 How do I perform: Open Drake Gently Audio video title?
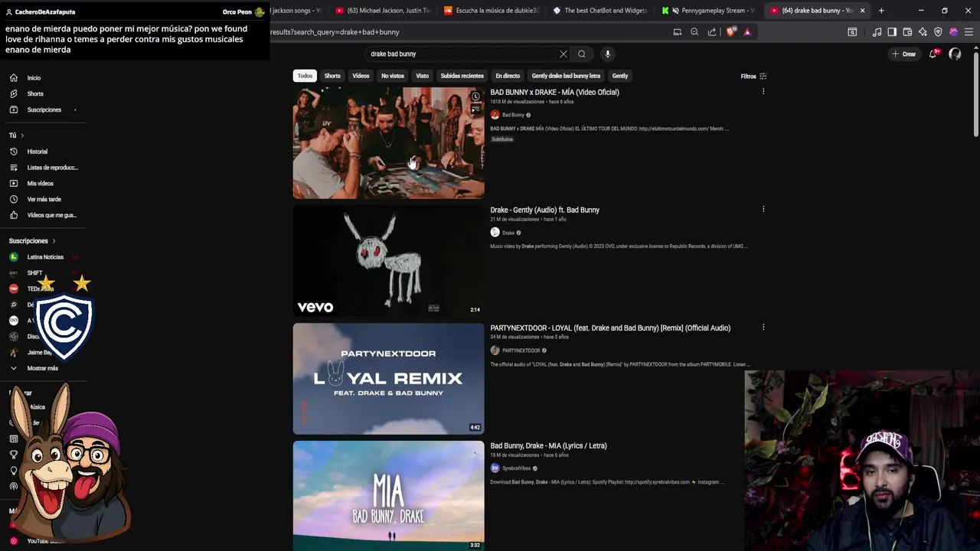[544, 210]
